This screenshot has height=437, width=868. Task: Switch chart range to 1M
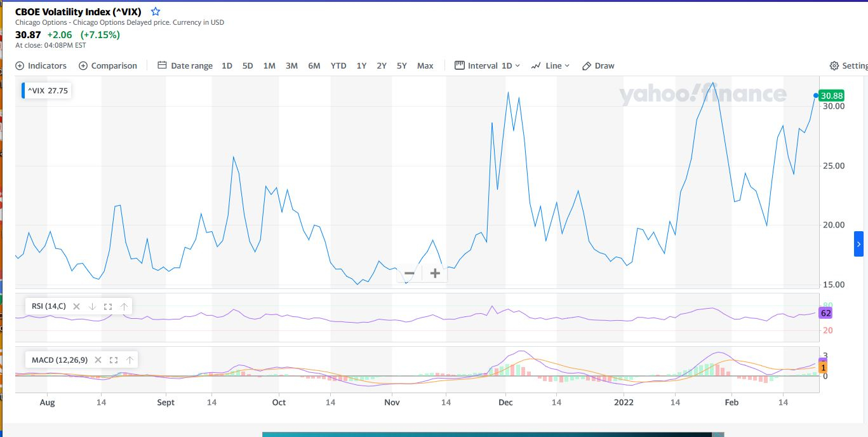coord(269,65)
